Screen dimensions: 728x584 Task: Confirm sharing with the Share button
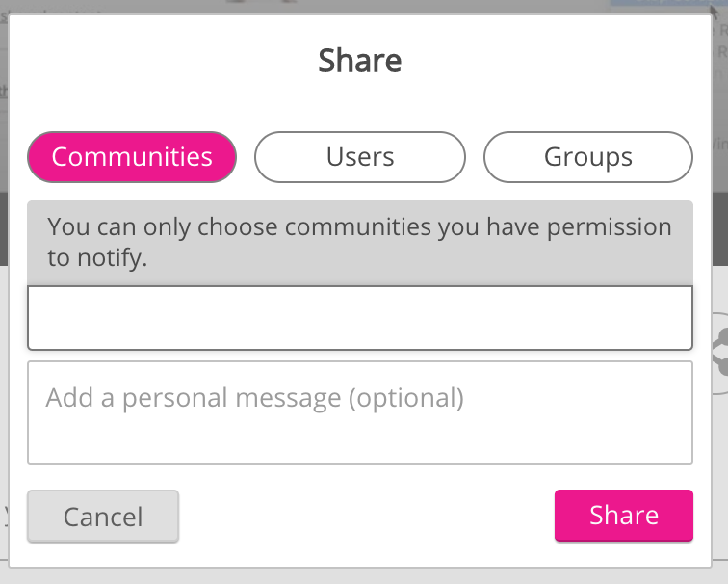[623, 516]
